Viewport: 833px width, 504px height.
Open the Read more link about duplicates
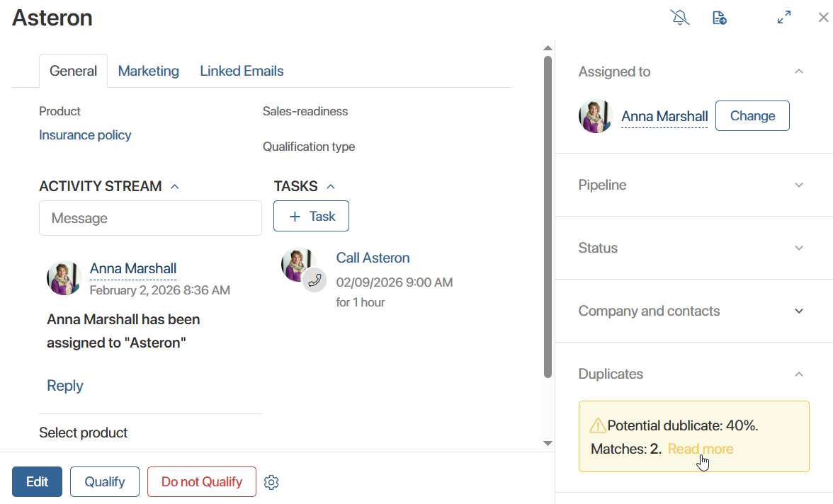[700, 449]
